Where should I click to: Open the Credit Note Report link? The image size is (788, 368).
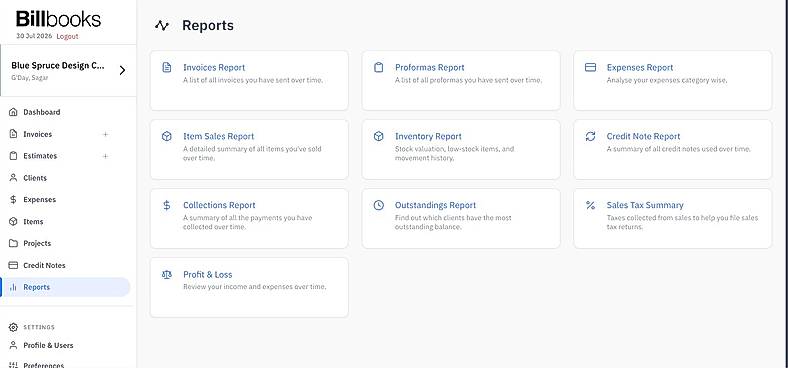[x=643, y=136]
